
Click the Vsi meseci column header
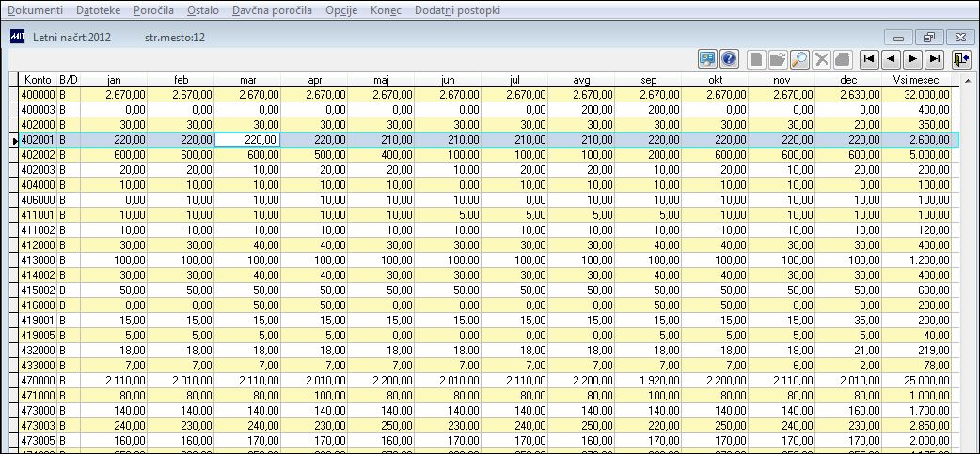917,80
